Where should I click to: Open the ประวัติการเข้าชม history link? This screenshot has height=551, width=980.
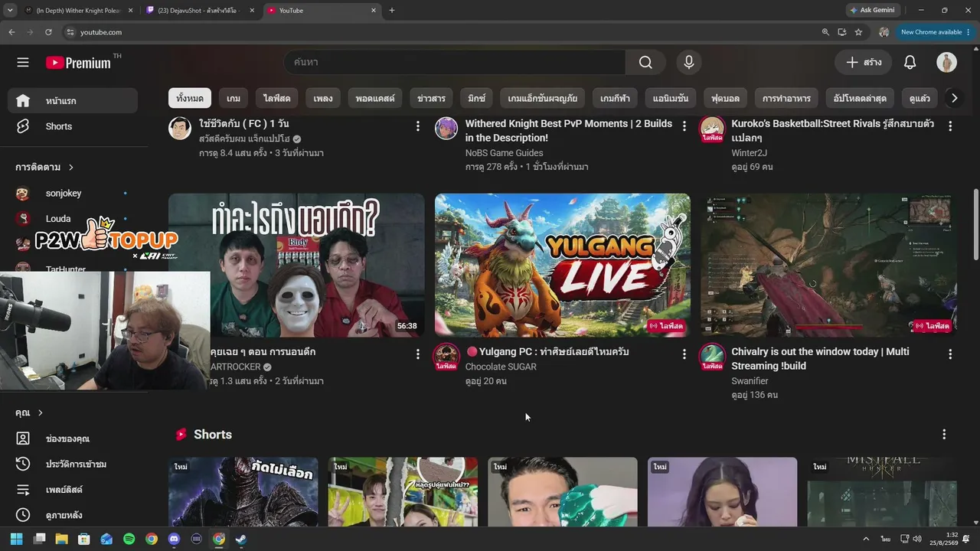click(73, 464)
